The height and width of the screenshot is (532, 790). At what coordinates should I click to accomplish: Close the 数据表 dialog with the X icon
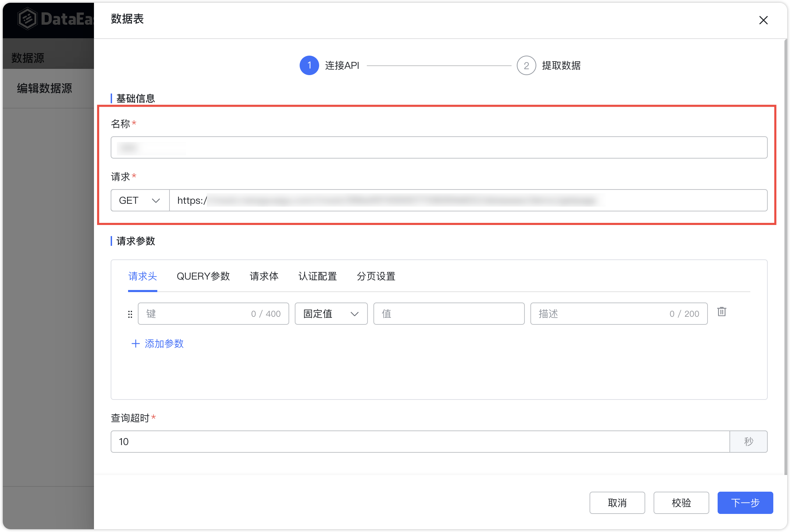[x=763, y=20]
